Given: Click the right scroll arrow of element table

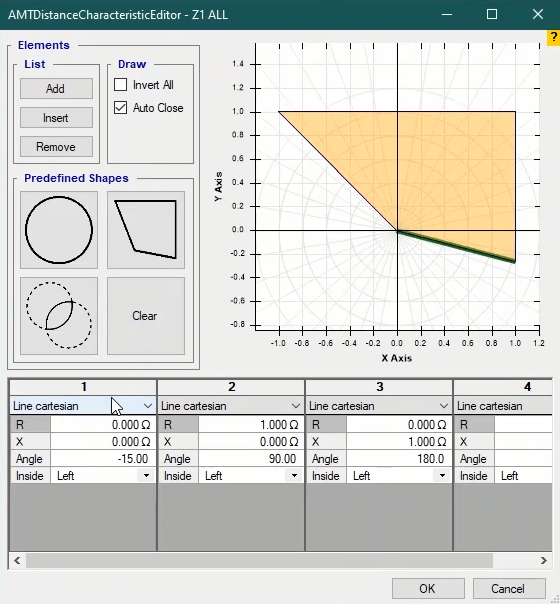Looking at the screenshot, I should (x=543, y=560).
